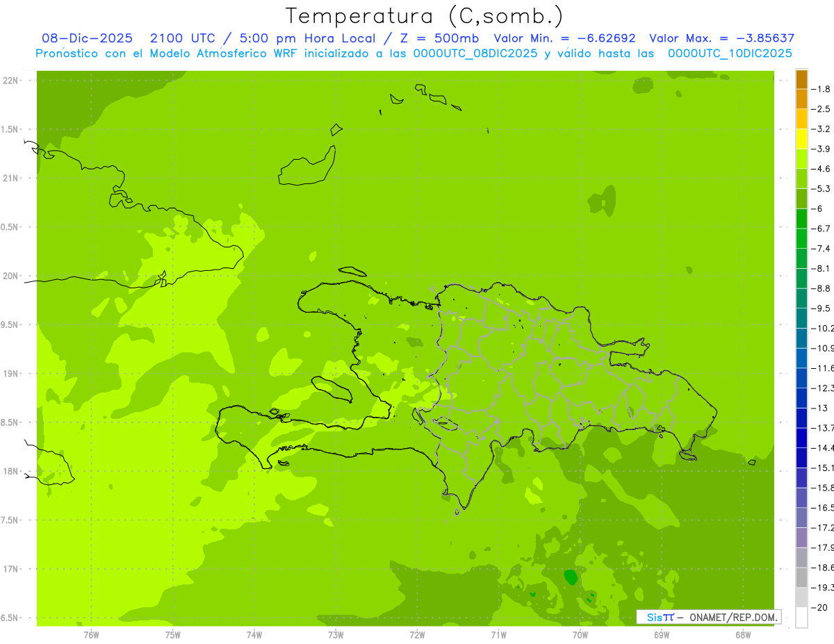Pick the lime swatch between -3.9 and -4.6
This screenshot has width=834, height=644.
[801, 159]
